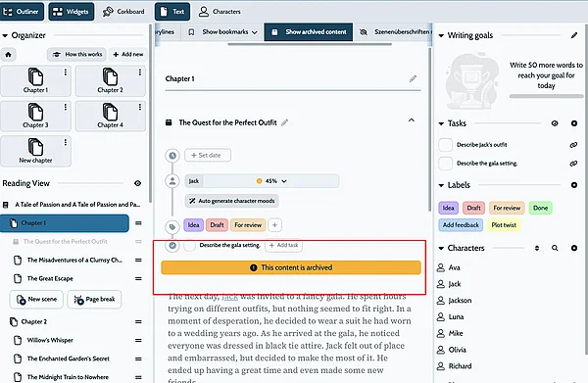Click Auto generate character moods
Image resolution: width=588 pixels, height=383 pixels.
click(x=231, y=201)
